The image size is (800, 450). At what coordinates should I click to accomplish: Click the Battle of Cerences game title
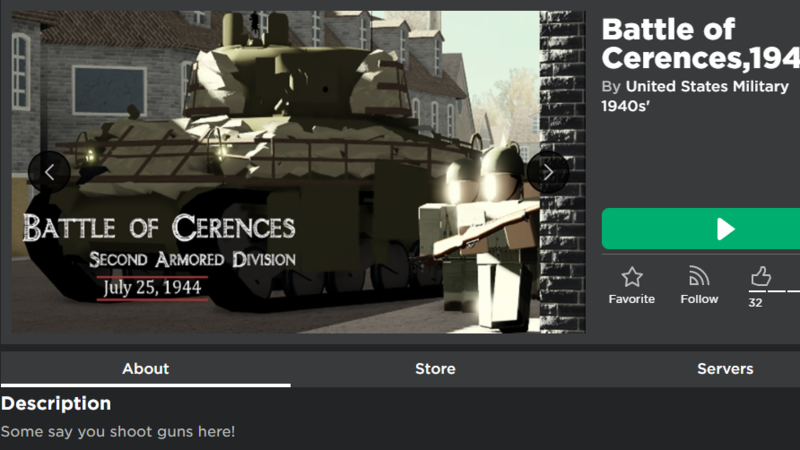[701, 44]
